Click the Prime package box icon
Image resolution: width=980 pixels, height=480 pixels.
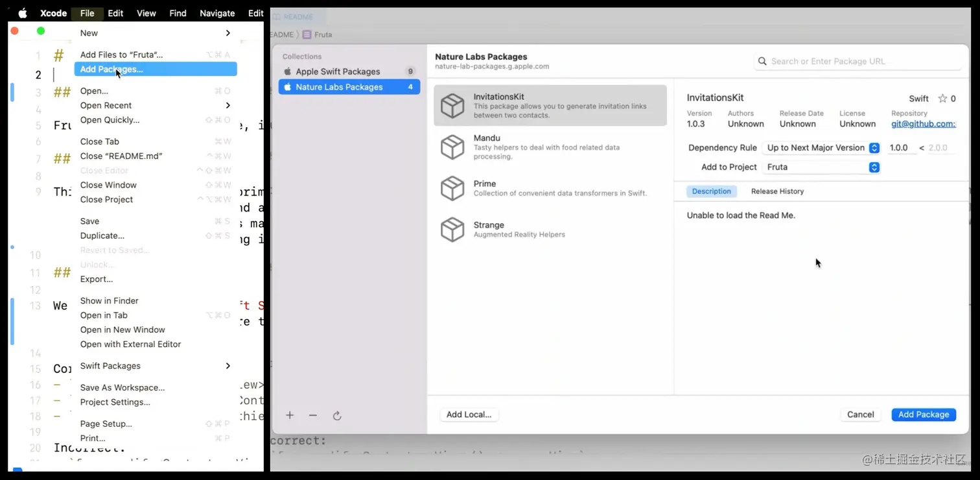[x=452, y=188]
